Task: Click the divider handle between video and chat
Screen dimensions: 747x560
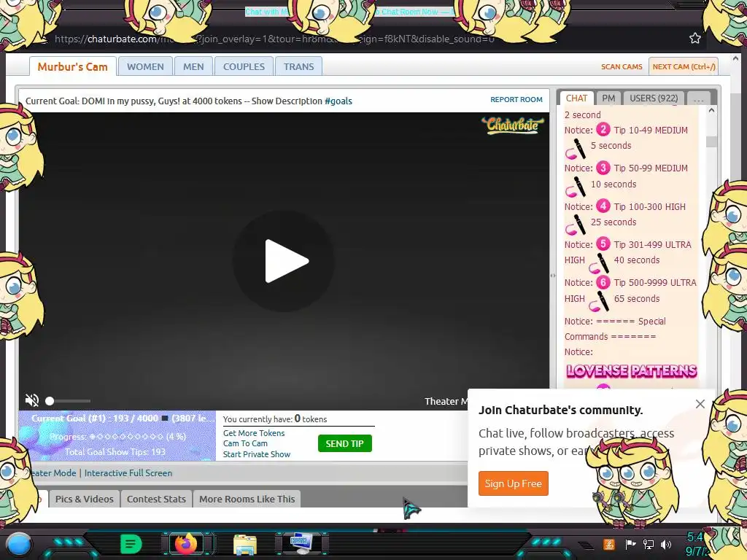Action: click(x=553, y=275)
